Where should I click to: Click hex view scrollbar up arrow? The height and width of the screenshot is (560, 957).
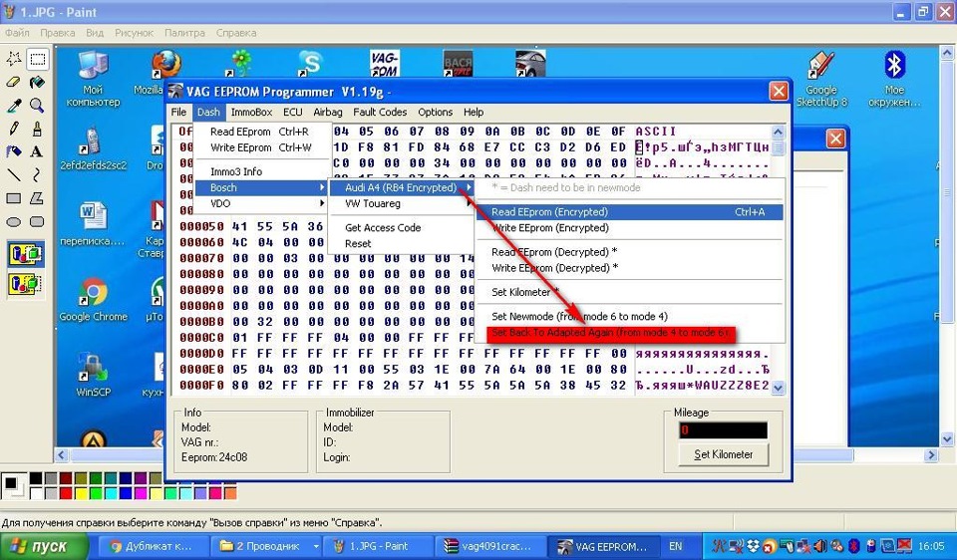[778, 132]
